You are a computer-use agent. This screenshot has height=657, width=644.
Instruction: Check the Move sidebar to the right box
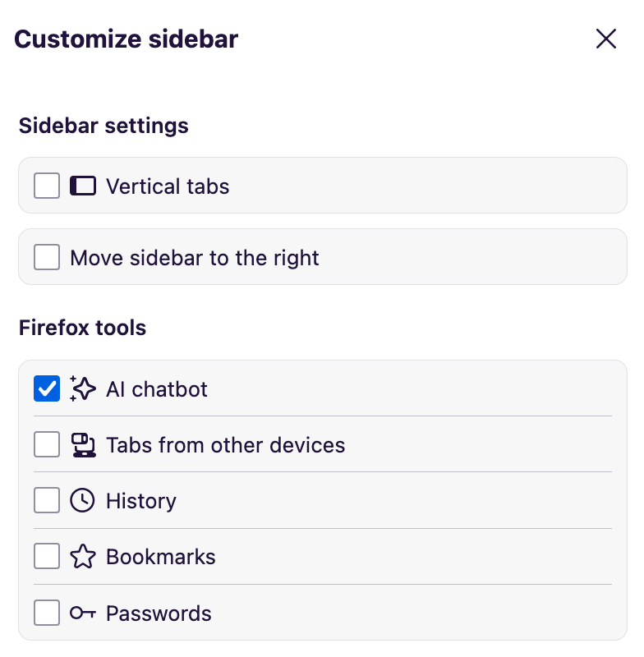pyautogui.click(x=47, y=257)
